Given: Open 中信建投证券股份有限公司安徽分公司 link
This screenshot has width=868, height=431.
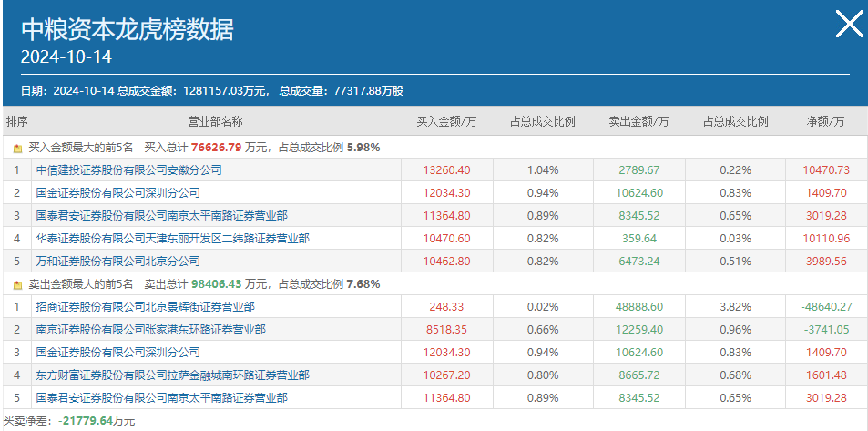Looking at the screenshot, I should [129, 170].
